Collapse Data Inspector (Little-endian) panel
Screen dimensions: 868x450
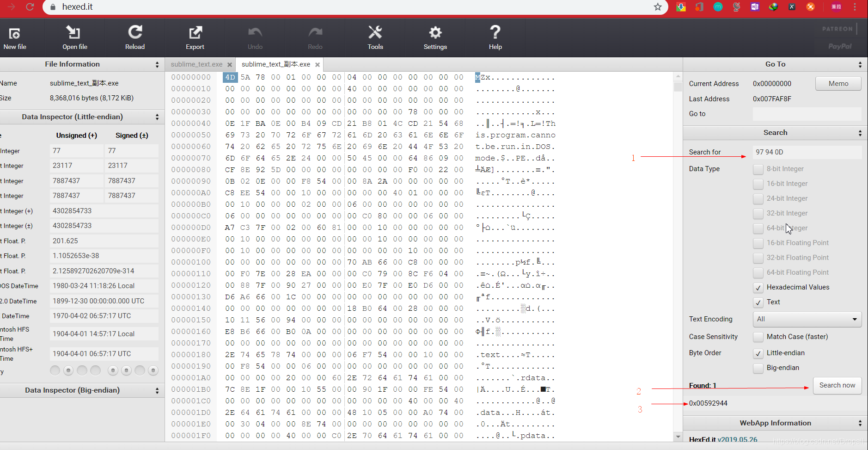click(x=157, y=117)
